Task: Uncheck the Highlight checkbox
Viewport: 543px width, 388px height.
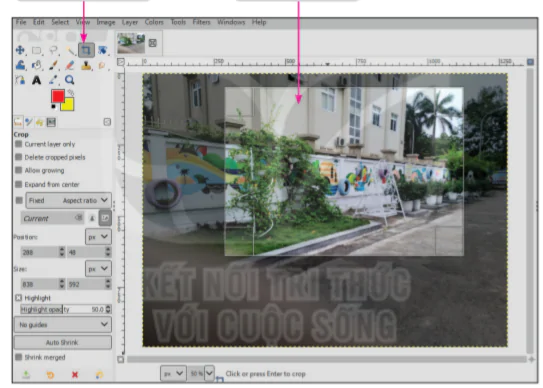Action: click(x=19, y=298)
